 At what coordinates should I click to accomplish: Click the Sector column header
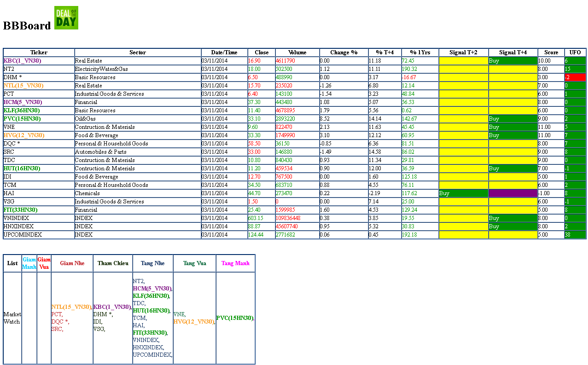coord(138,52)
